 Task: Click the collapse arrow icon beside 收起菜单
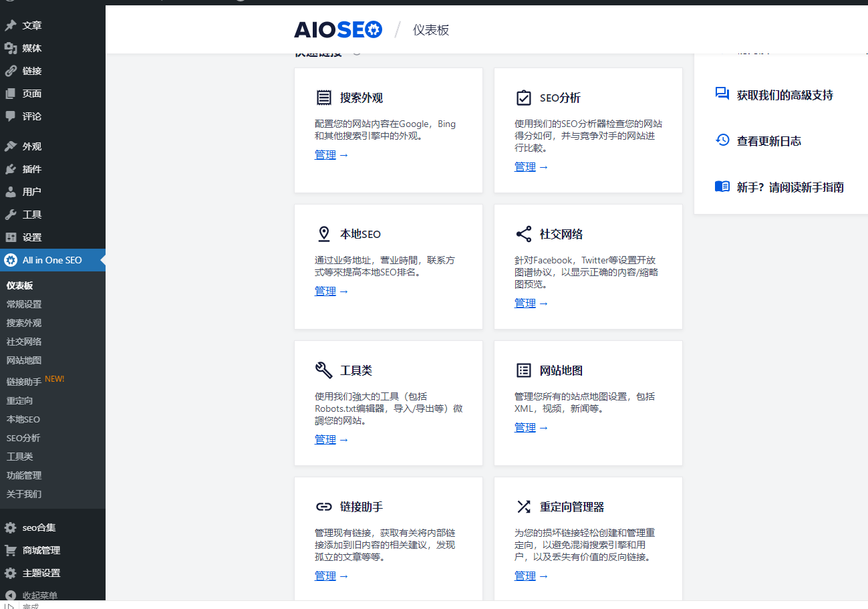pos(11,595)
